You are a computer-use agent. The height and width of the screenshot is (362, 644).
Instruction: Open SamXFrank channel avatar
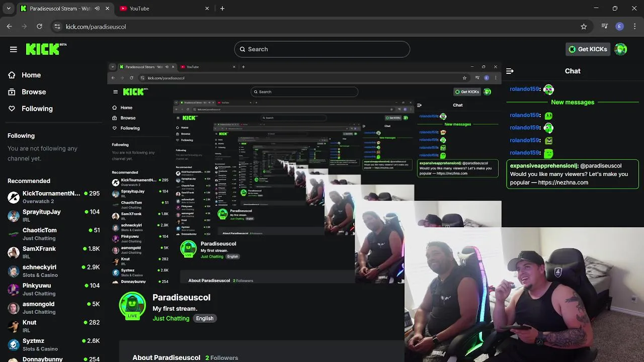pos(14,252)
